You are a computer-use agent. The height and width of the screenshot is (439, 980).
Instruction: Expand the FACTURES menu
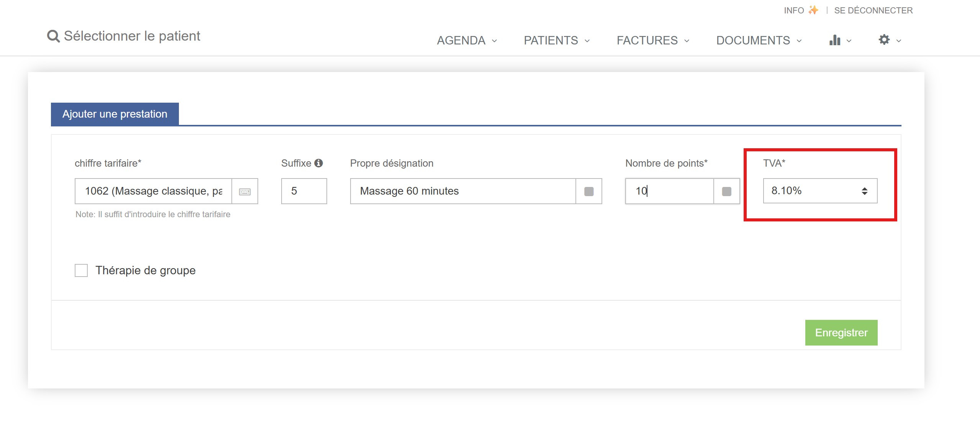653,40
